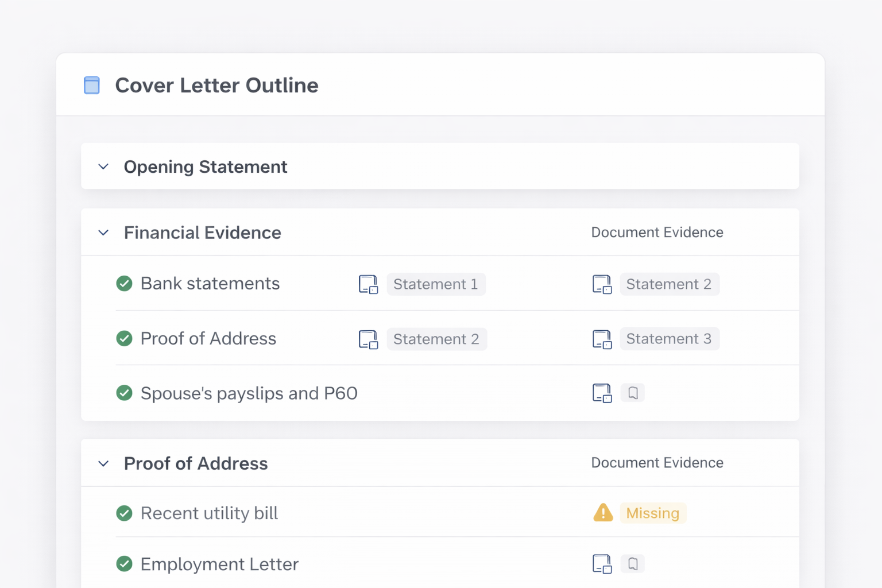Click the notebook icon beside Cover Letter Outline
This screenshot has height=588, width=882.
tap(91, 85)
